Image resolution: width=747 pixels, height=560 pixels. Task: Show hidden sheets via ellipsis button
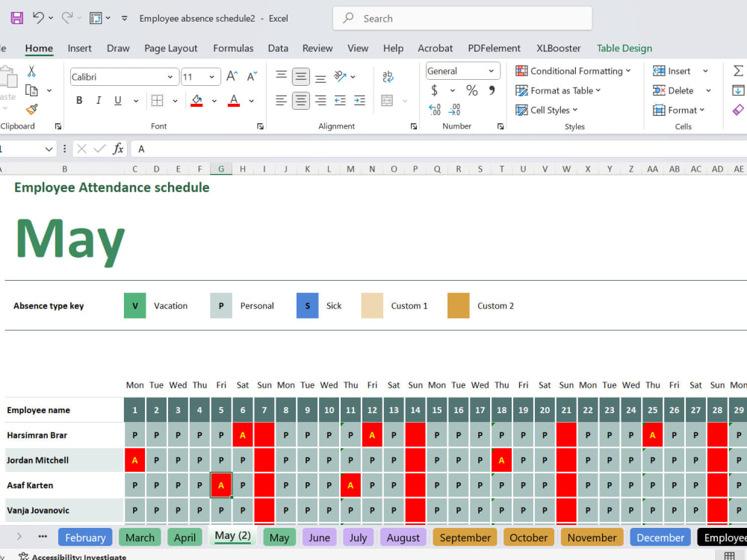coord(43,536)
